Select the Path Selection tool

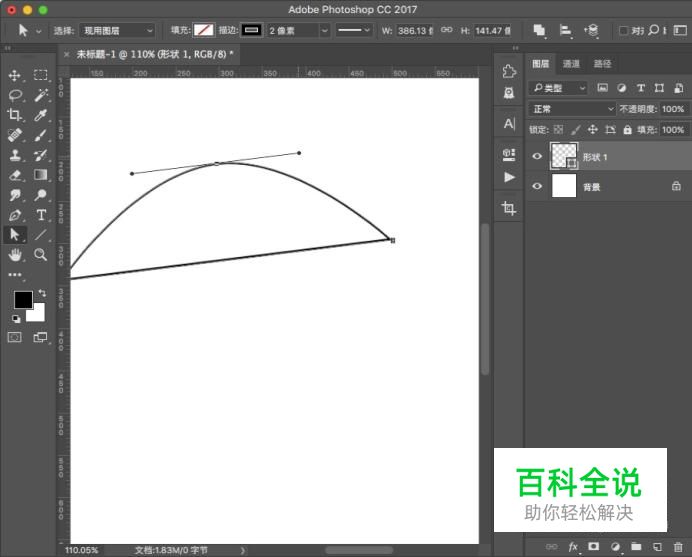(x=15, y=234)
